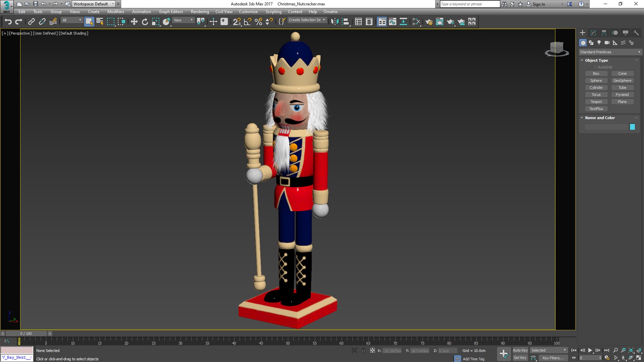Open the Modifiers menu
The image size is (644, 362).
(115, 12)
